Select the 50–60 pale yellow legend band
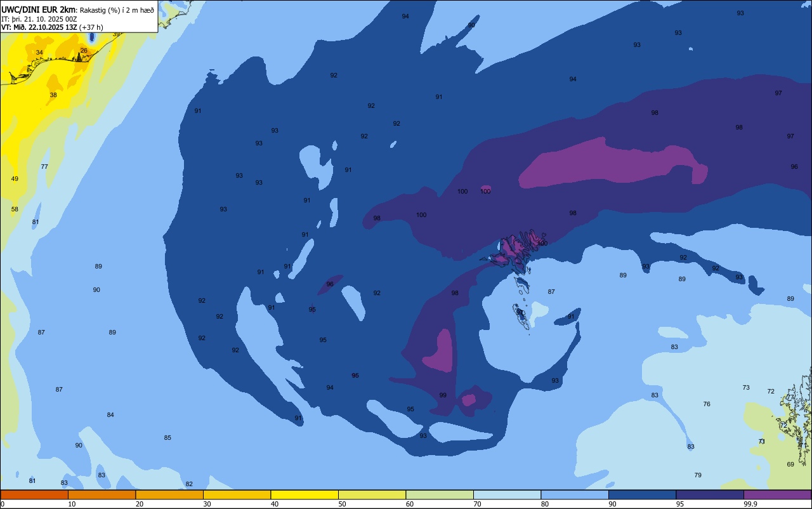 pos(372,494)
